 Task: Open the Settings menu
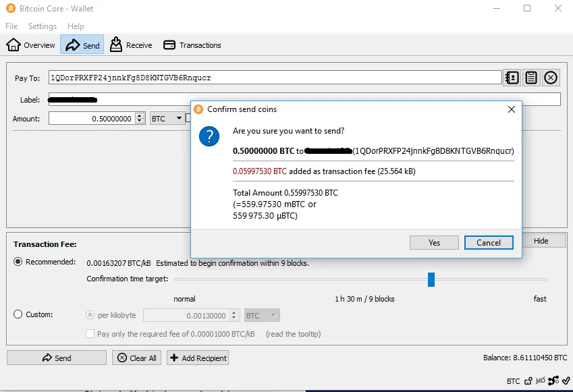click(43, 26)
